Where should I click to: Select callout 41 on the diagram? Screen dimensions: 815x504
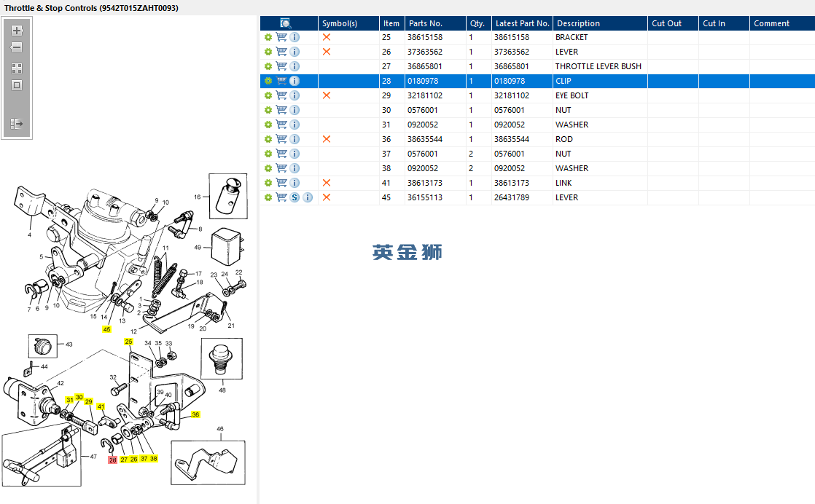pyautogui.click(x=101, y=406)
